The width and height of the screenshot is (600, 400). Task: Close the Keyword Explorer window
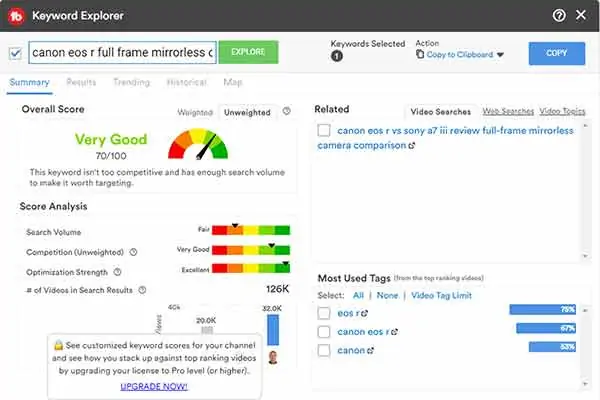pos(581,15)
